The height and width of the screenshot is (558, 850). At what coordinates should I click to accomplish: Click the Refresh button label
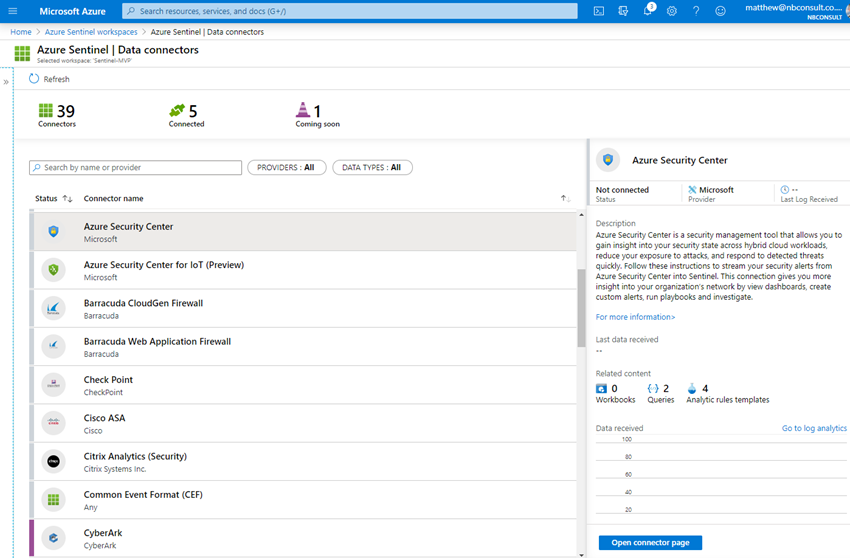click(x=56, y=79)
